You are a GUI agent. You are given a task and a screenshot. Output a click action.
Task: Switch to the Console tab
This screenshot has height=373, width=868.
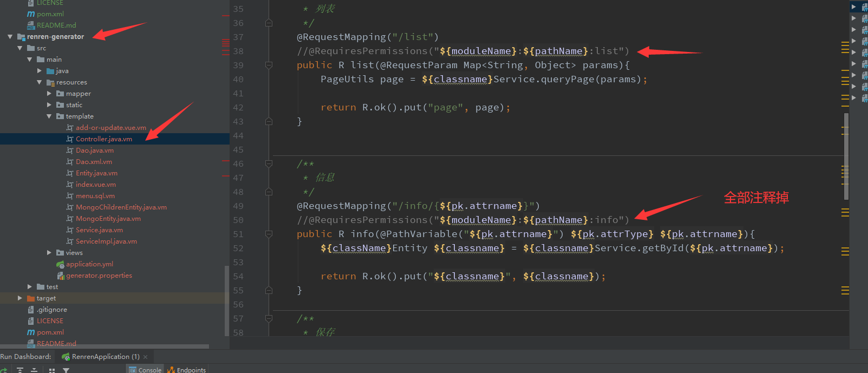[x=145, y=370]
